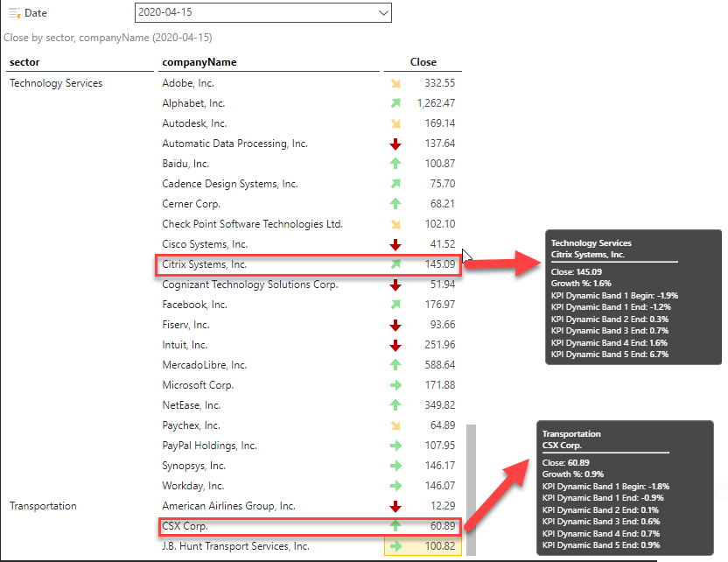Select Cognizant Technology Solutions Corp. name

pyautogui.click(x=250, y=285)
